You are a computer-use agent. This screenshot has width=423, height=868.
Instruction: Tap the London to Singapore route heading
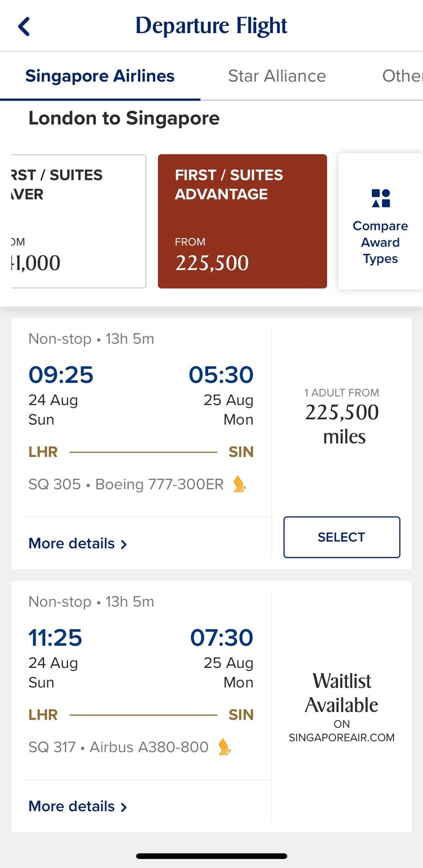click(x=124, y=118)
